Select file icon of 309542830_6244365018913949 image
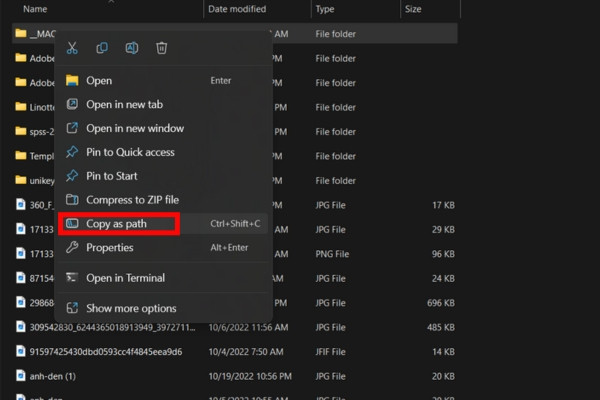 click(x=21, y=327)
